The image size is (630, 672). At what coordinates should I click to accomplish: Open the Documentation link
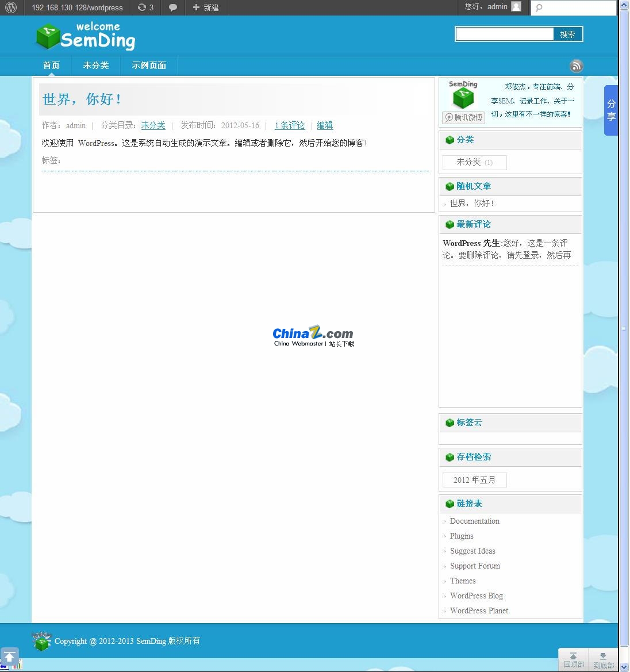[x=474, y=521]
